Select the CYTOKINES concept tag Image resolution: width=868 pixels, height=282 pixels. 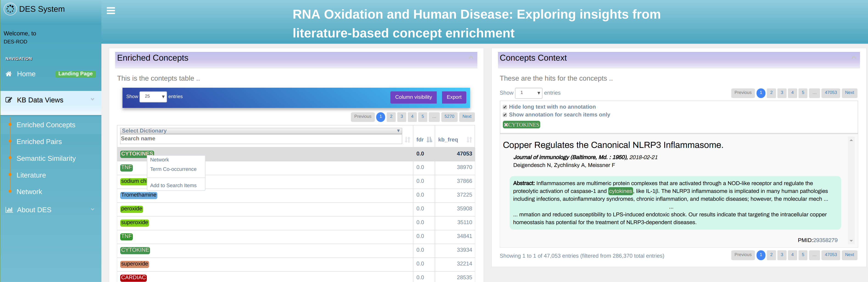(x=137, y=154)
